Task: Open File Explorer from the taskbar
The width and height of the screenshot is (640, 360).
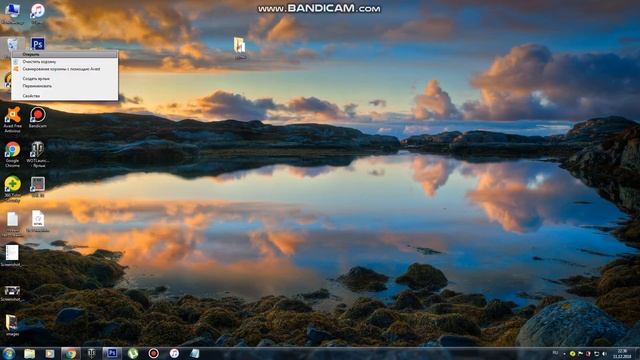Action: (x=29, y=353)
